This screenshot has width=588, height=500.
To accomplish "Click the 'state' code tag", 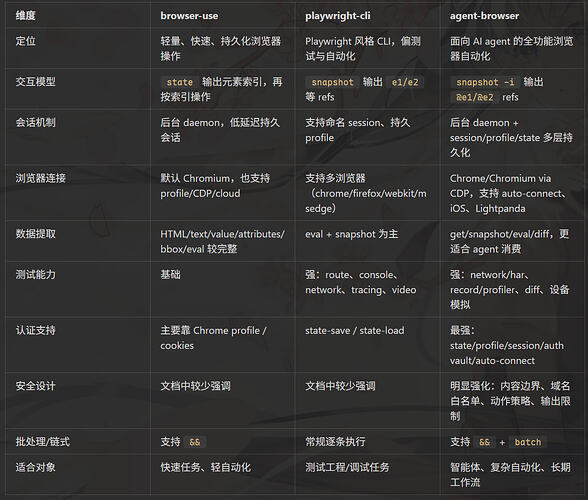I will (179, 82).
